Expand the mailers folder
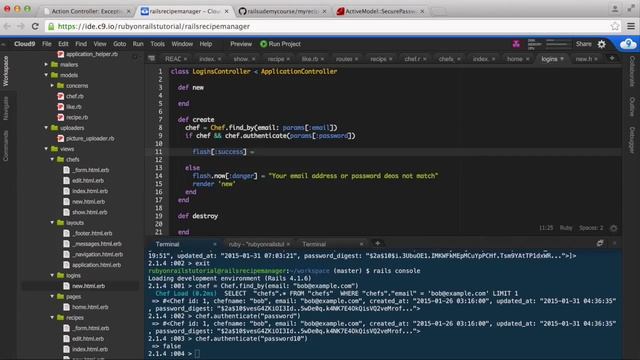Image resolution: width=640 pixels, height=360 pixels. 46,64
